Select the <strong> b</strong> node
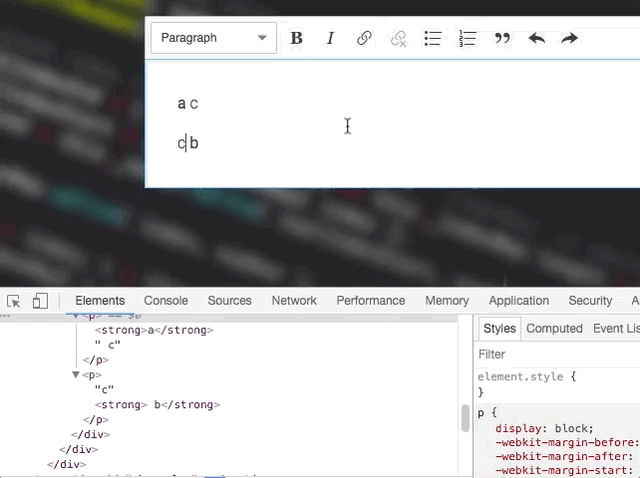The image size is (640, 478). tap(157, 405)
